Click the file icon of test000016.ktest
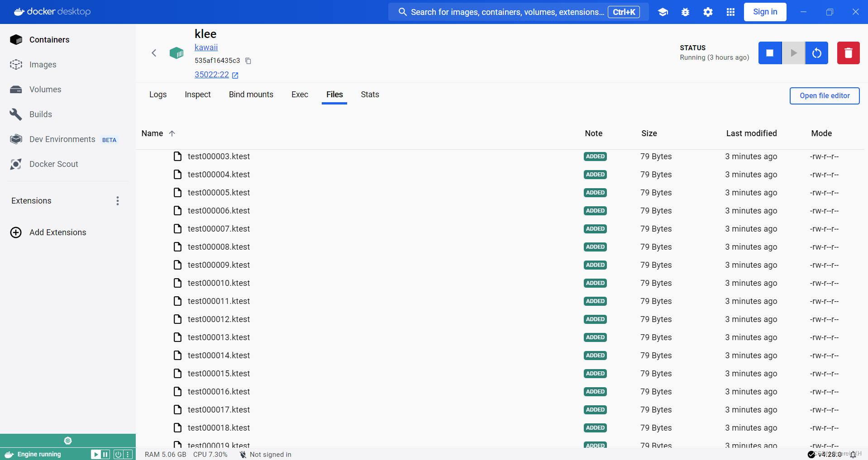Image resolution: width=868 pixels, height=460 pixels. click(178, 392)
